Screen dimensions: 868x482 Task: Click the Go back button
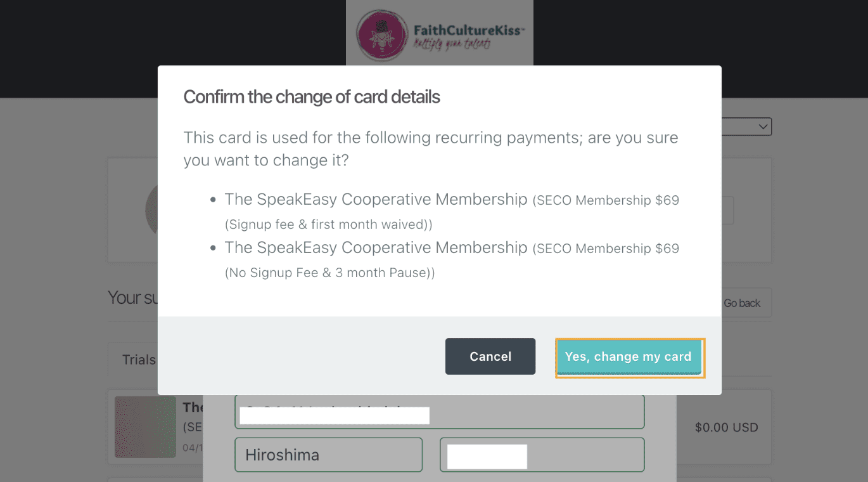point(741,303)
